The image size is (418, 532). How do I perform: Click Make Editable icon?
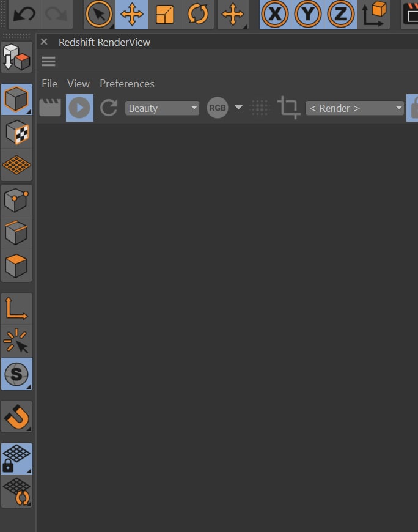[x=16, y=57]
